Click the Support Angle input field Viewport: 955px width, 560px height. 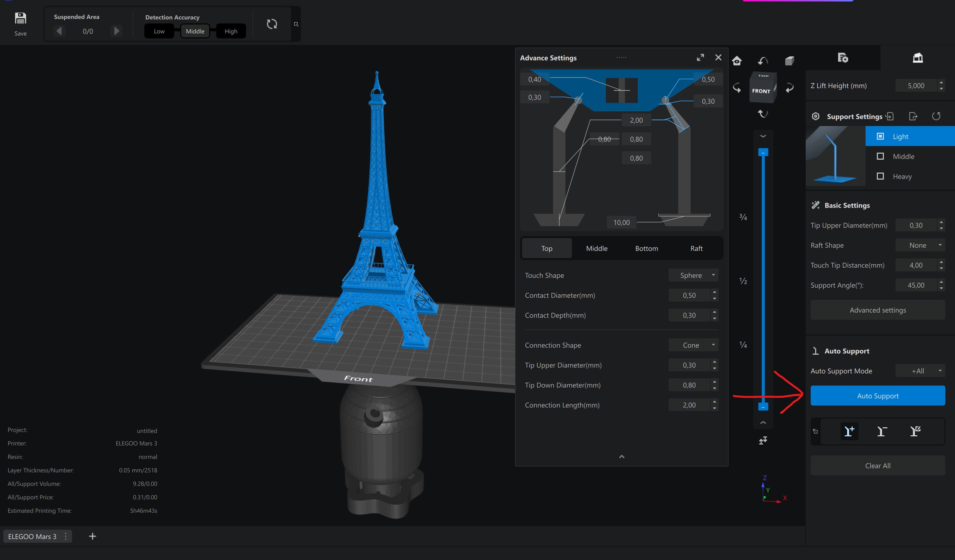point(915,285)
